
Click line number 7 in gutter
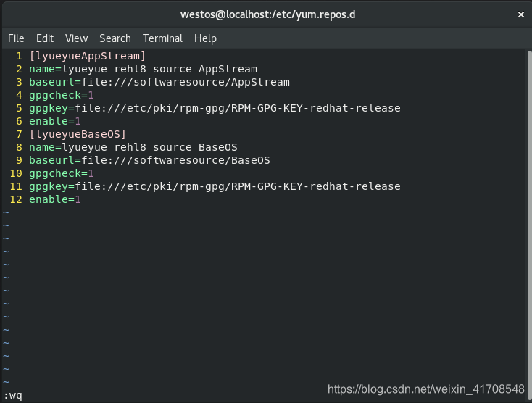[19, 134]
